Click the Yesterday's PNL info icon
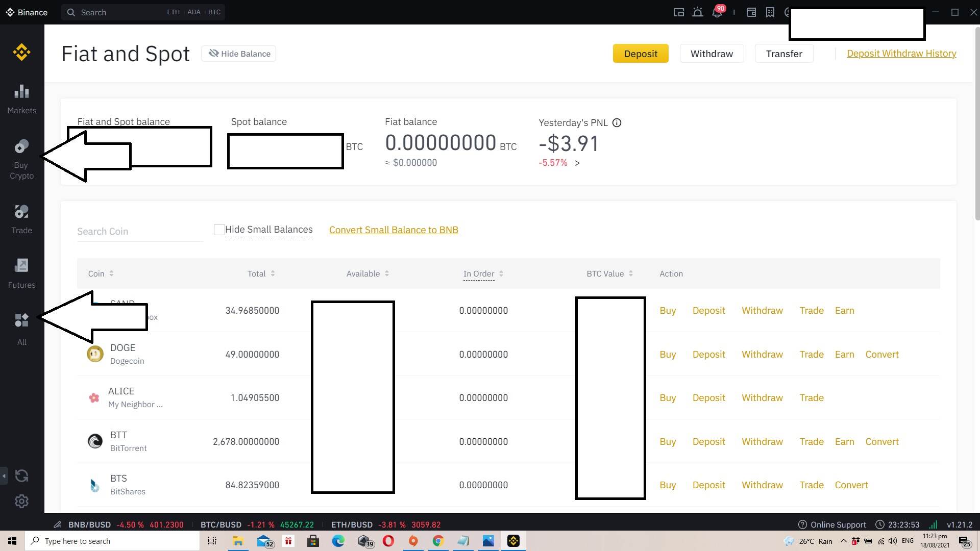The width and height of the screenshot is (980, 551). [617, 123]
